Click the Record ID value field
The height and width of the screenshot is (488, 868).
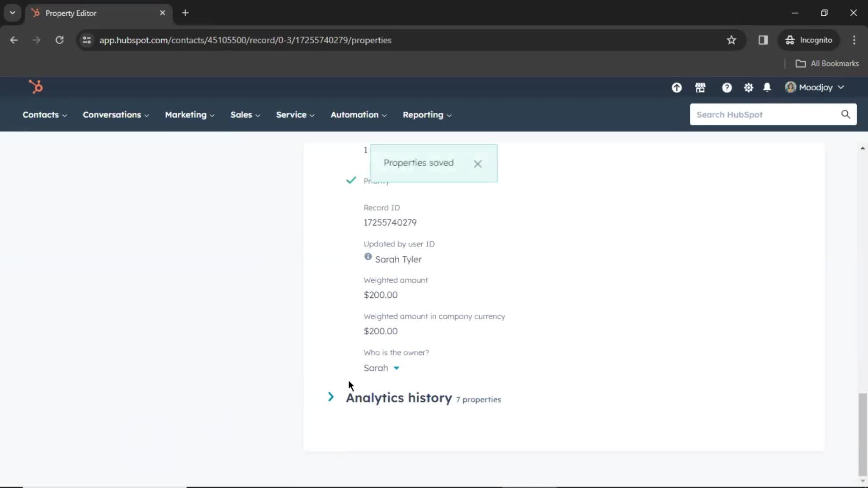tap(390, 222)
